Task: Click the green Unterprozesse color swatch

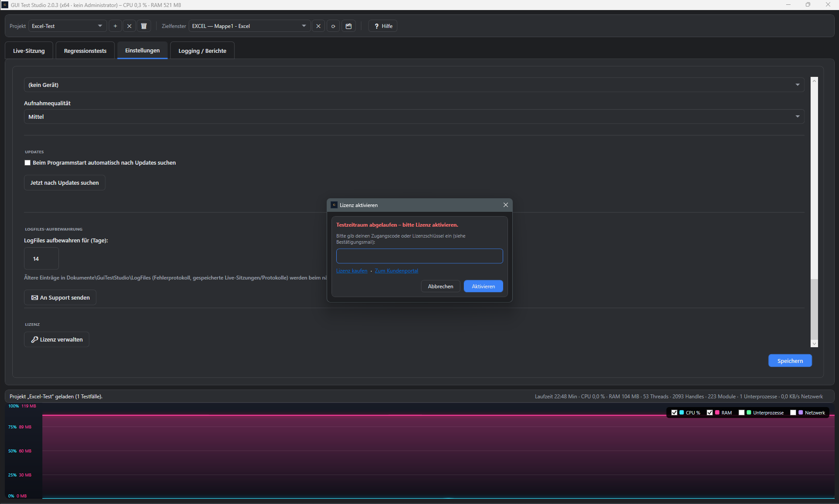Action: point(749,413)
